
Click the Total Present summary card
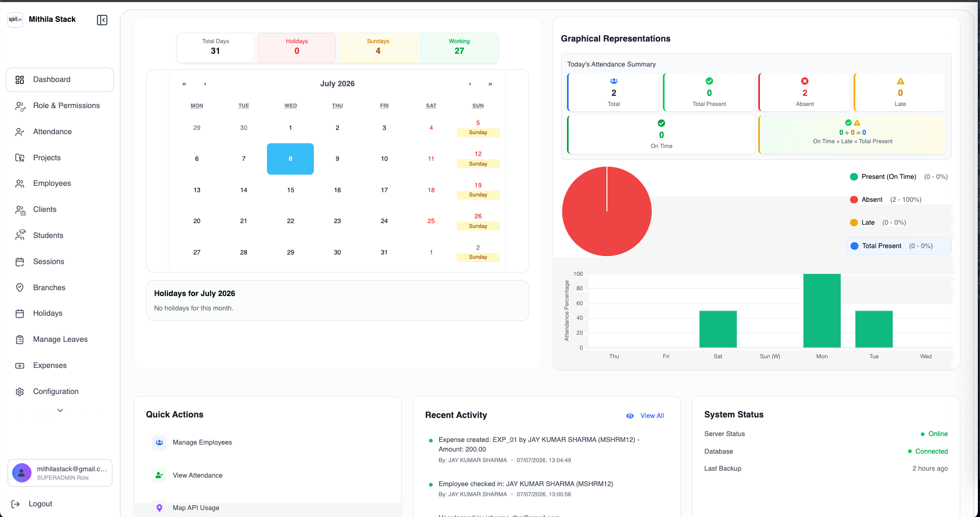(709, 92)
